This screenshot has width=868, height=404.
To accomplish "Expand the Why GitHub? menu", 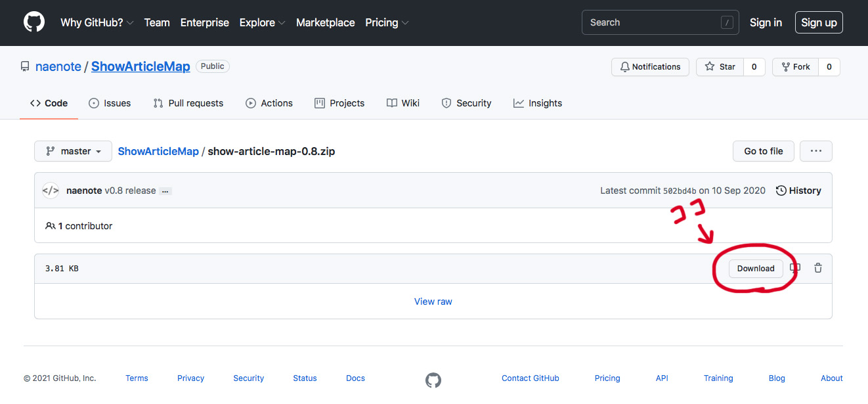I will click(x=97, y=22).
